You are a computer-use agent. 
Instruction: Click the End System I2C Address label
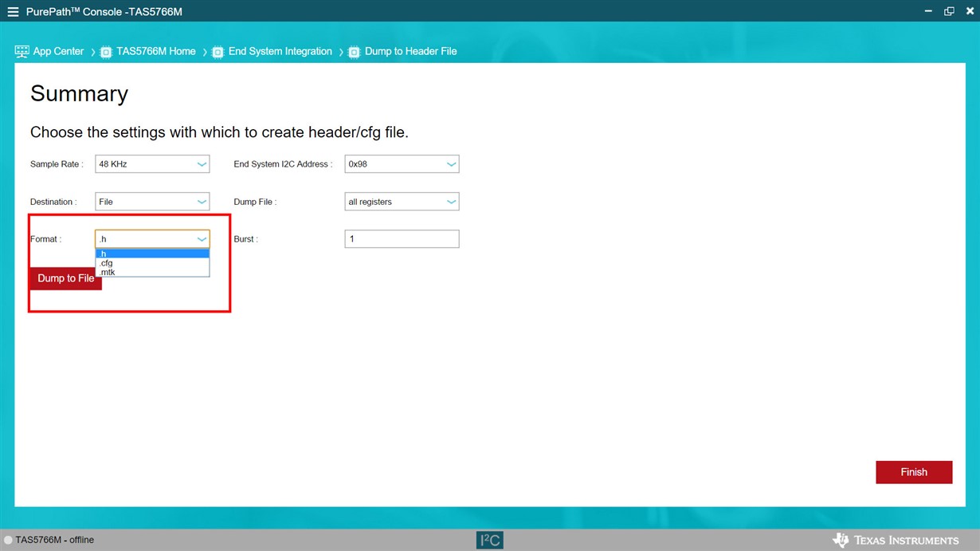(x=283, y=164)
